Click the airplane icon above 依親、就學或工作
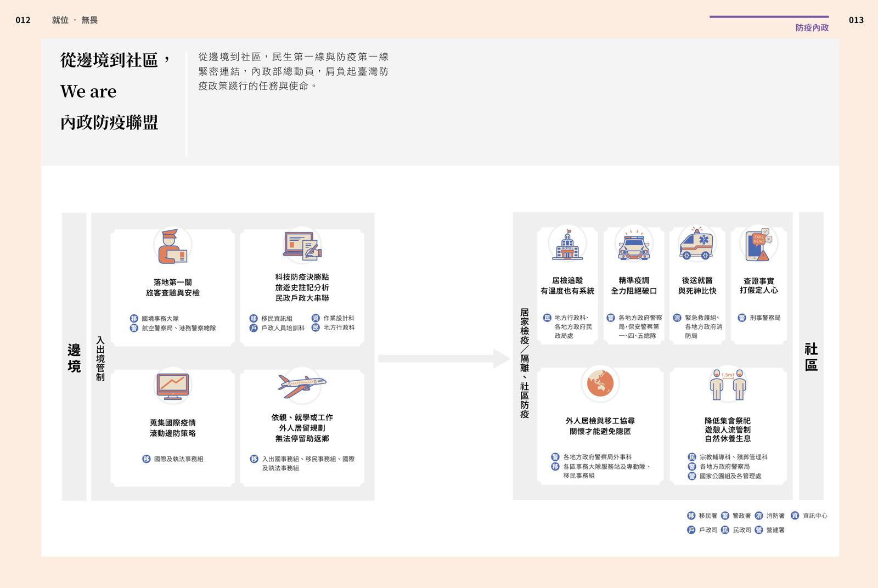This screenshot has height=588, width=878. pos(302,386)
